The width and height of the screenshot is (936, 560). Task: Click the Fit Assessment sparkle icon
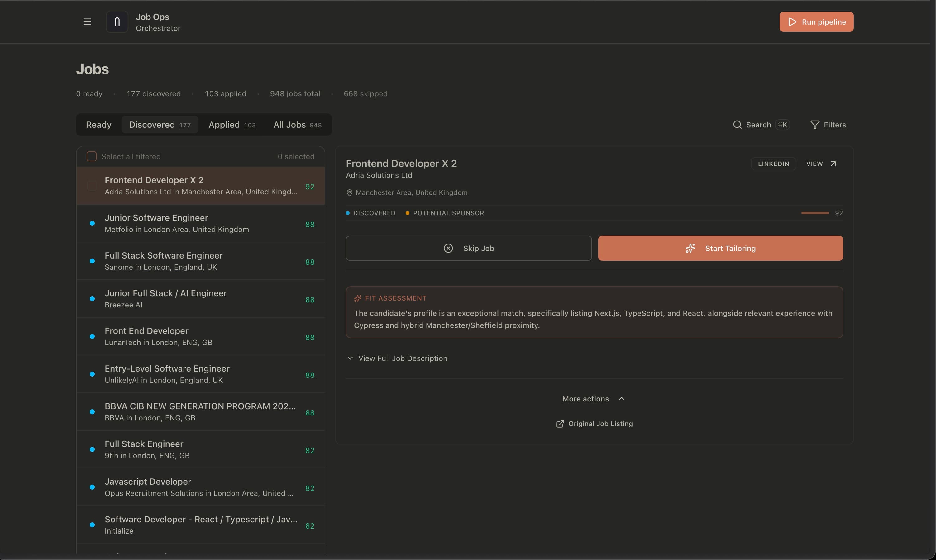point(357,298)
